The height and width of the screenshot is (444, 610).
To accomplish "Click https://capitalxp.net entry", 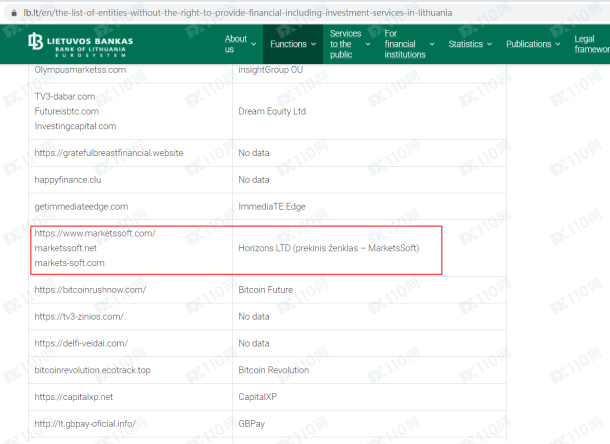I will [74, 397].
